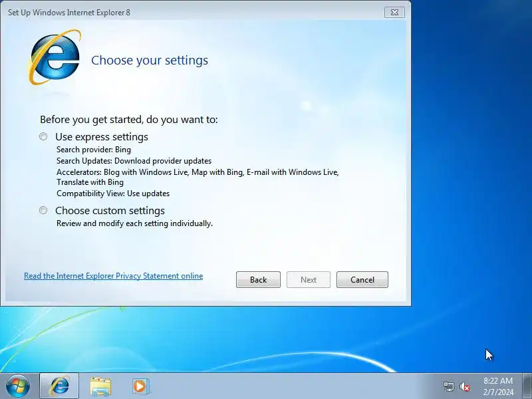The width and height of the screenshot is (532, 399).
Task: Click the Back button
Action: tap(258, 279)
